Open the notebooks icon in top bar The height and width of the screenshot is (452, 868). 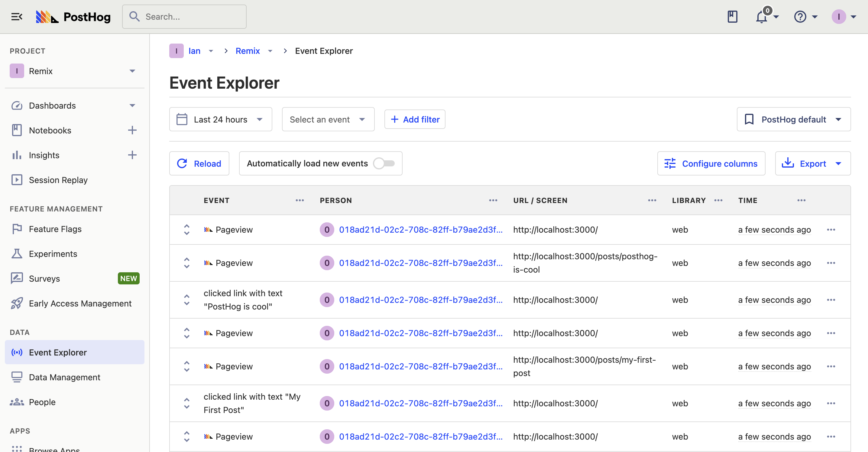tap(732, 17)
